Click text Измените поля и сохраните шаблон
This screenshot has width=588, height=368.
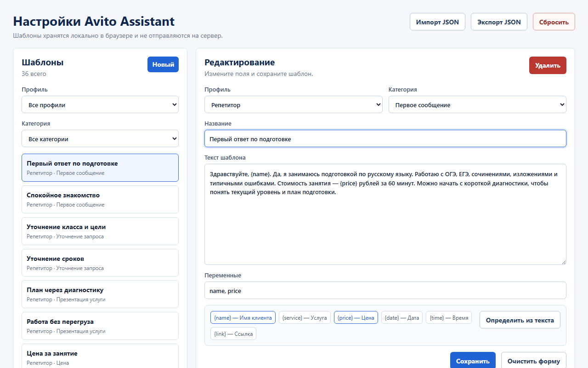pyautogui.click(x=259, y=74)
